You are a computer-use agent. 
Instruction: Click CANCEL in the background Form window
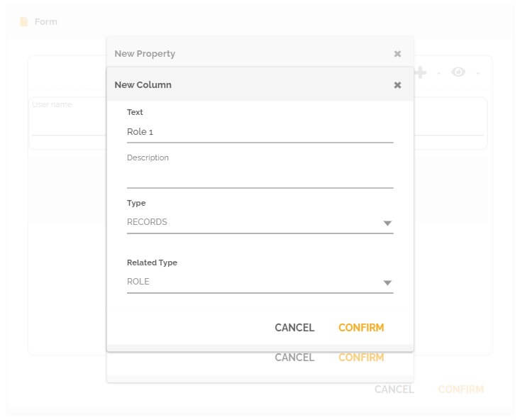(394, 389)
